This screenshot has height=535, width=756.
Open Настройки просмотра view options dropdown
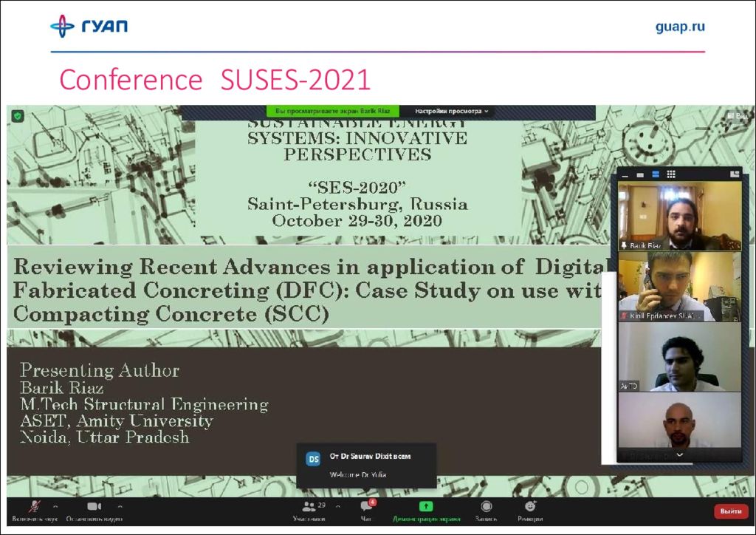tap(451, 112)
